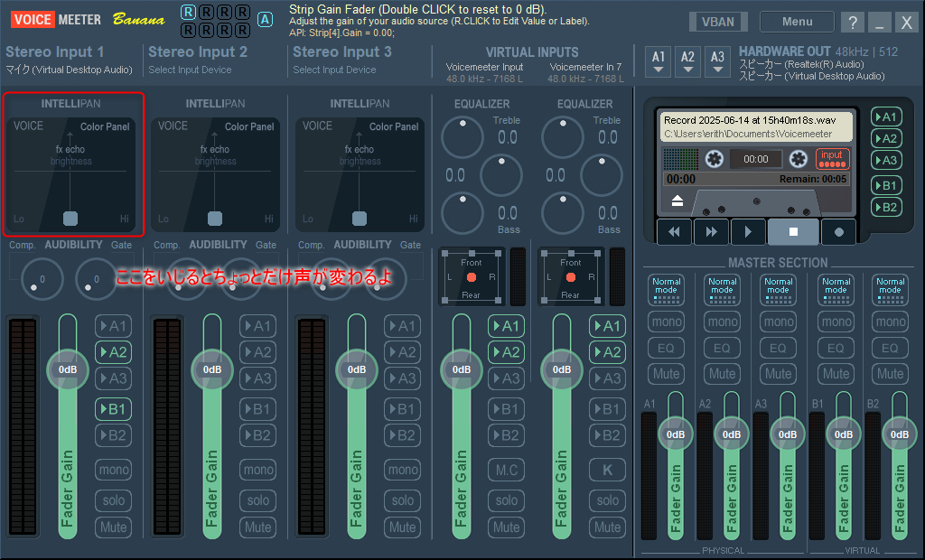This screenshot has width=925, height=560.
Task: Route recorder playback to B2
Action: coord(886,207)
